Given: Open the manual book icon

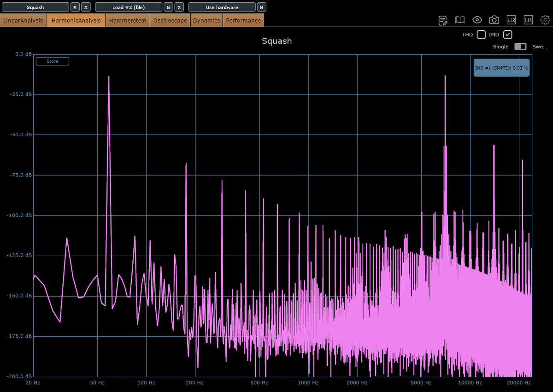Looking at the screenshot, I should pos(460,20).
